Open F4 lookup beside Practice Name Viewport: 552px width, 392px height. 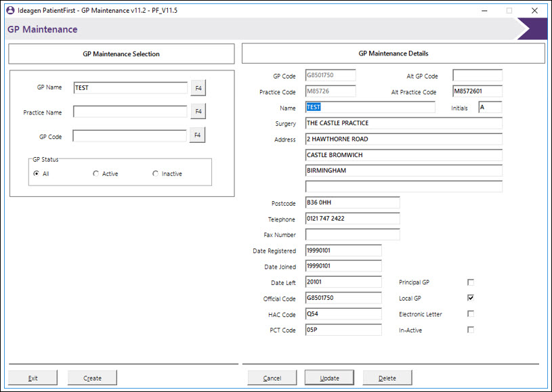click(198, 111)
